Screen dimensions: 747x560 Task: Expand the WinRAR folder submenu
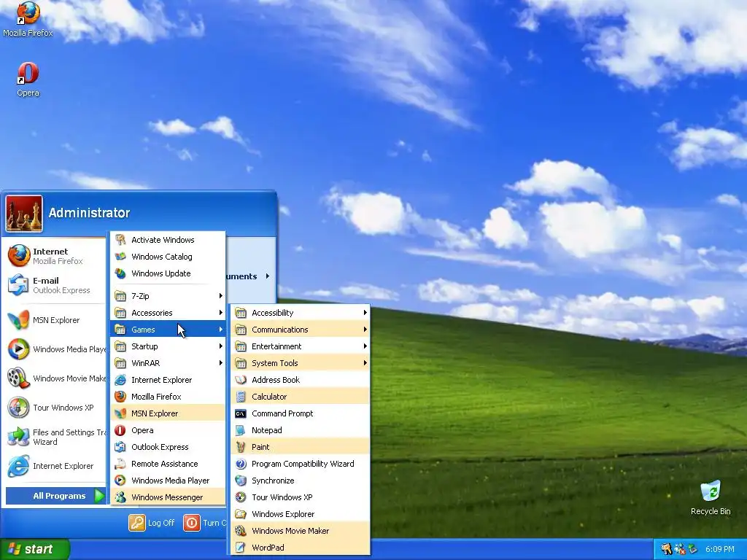pos(168,363)
